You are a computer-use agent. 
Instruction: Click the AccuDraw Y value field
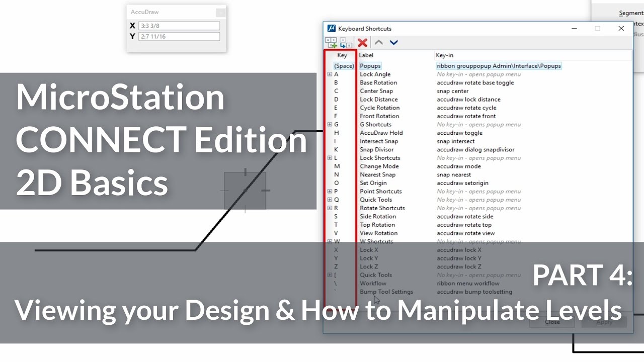tap(179, 36)
